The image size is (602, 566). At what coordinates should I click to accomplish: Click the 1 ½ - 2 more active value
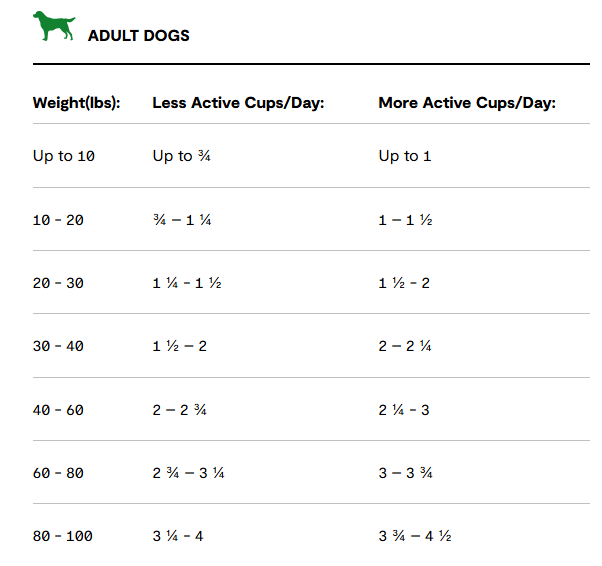click(404, 283)
